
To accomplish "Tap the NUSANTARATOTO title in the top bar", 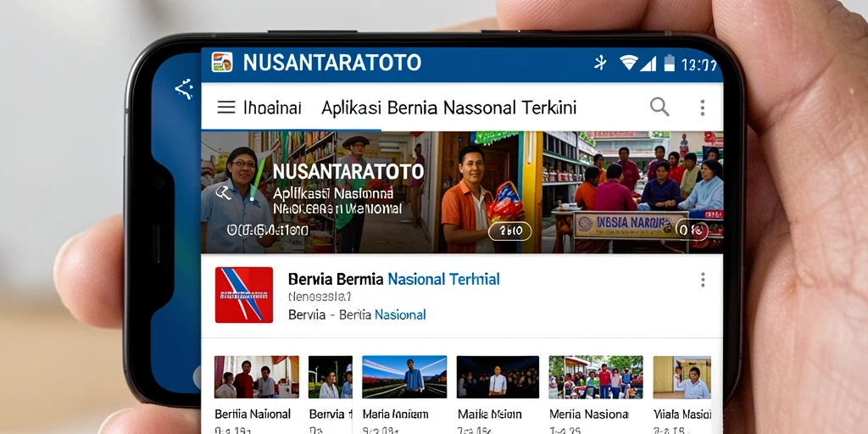I will [332, 63].
